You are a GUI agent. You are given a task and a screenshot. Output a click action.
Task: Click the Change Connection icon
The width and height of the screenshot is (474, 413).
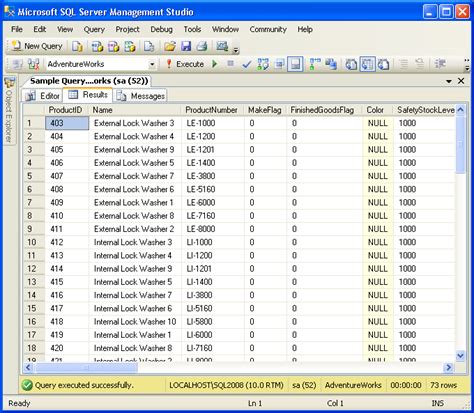click(33, 64)
